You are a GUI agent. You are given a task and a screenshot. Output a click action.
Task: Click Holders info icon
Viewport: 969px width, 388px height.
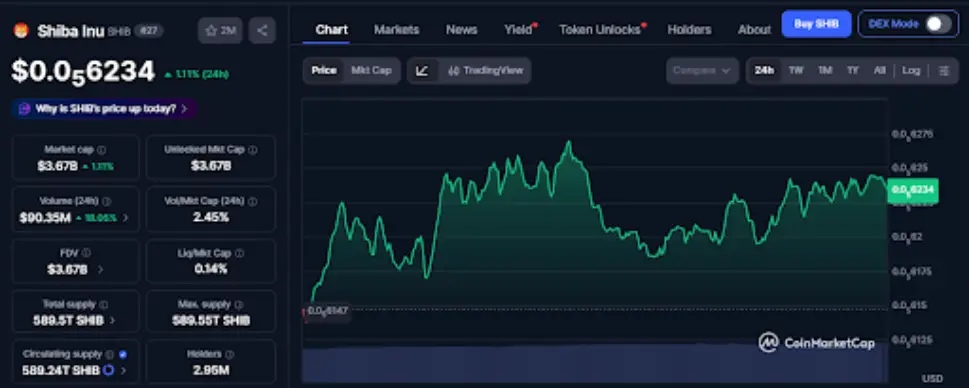229,355
